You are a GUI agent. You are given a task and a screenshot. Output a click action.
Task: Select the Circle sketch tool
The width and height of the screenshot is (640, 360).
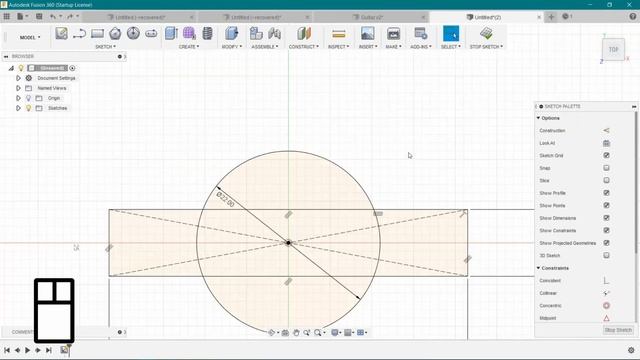133,33
